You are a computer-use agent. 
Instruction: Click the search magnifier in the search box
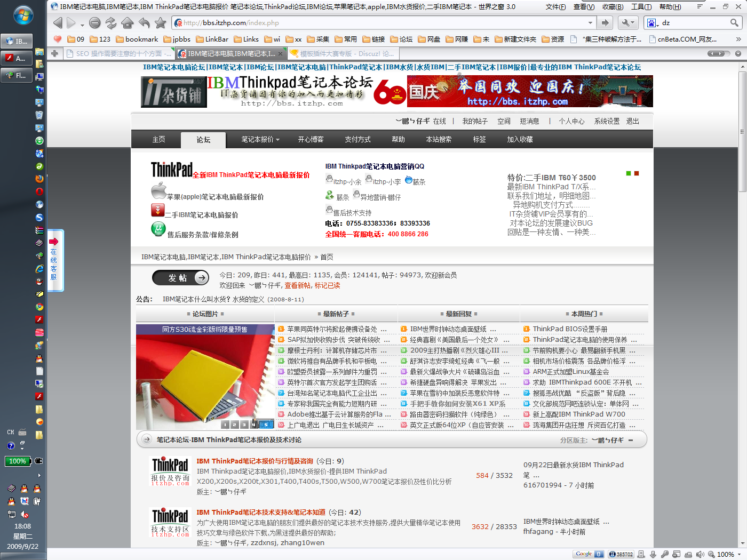click(734, 23)
